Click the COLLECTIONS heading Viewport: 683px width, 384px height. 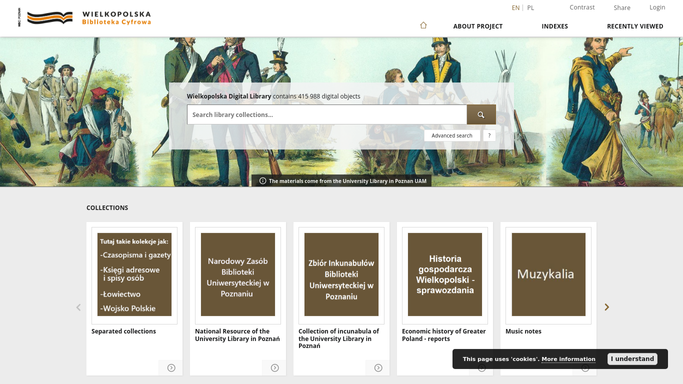107,208
